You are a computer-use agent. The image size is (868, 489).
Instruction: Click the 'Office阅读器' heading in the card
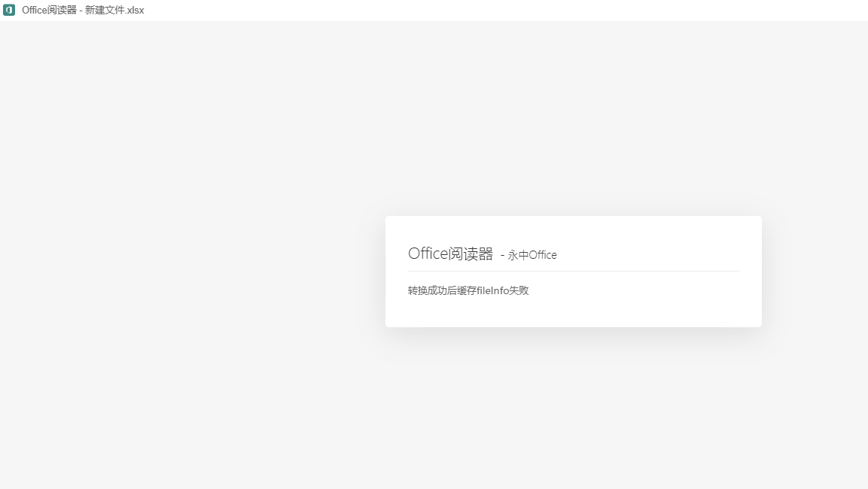451,254
